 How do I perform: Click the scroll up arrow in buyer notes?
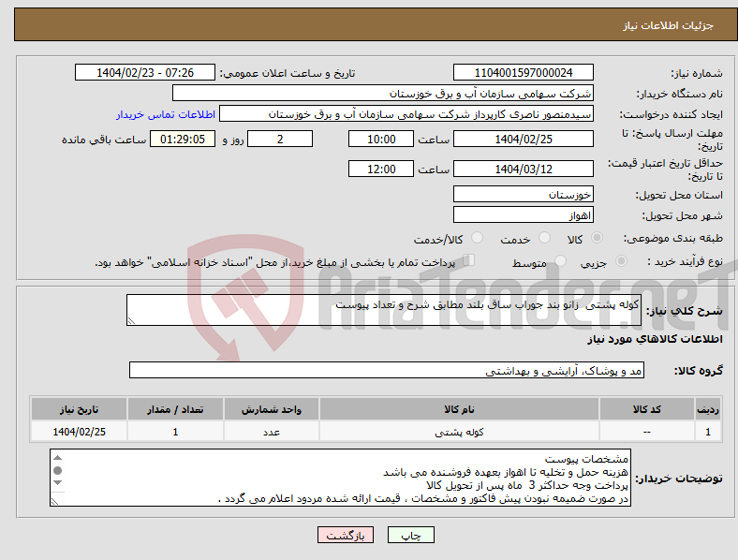(57, 457)
